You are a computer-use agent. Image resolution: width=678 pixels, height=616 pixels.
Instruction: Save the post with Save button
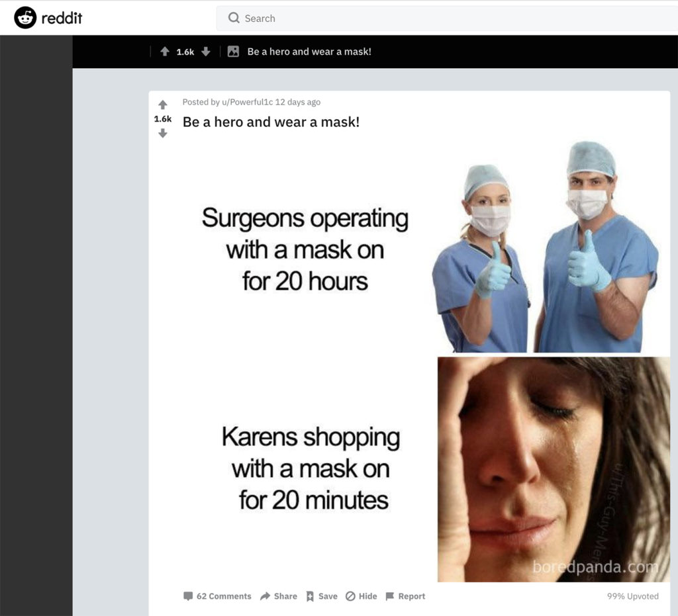321,596
